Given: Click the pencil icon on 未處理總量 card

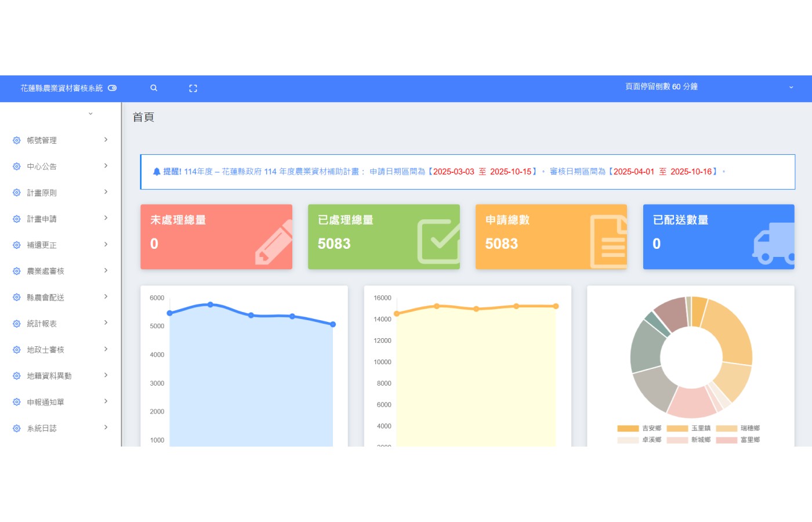Looking at the screenshot, I should pyautogui.click(x=274, y=242).
